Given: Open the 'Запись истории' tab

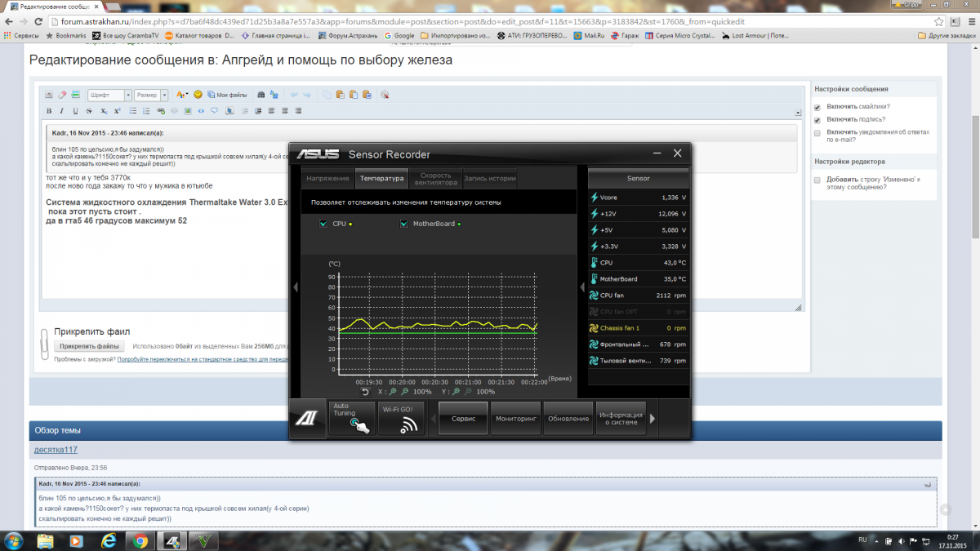Looking at the screenshot, I should click(488, 178).
